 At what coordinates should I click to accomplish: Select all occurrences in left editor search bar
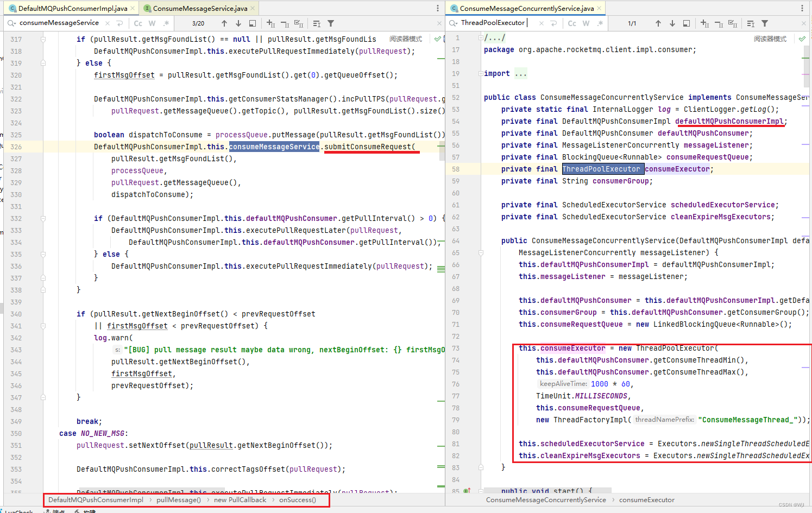pos(299,23)
